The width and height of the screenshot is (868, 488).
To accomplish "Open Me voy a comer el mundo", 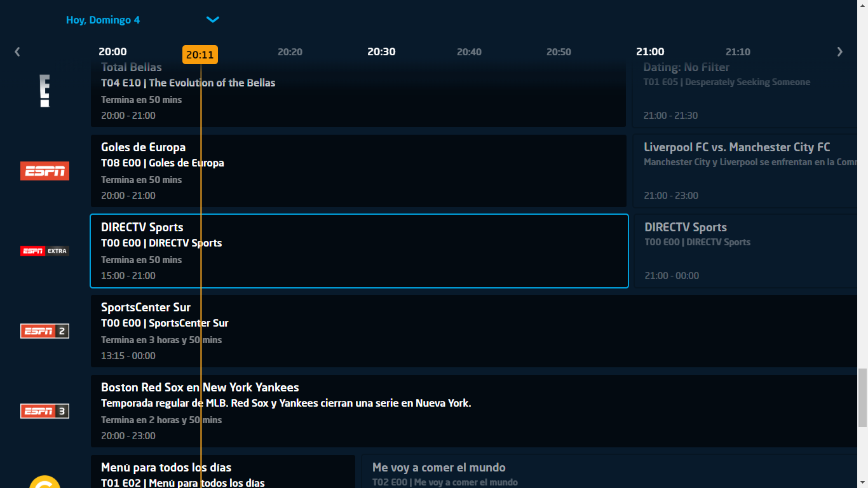I will [x=609, y=471].
